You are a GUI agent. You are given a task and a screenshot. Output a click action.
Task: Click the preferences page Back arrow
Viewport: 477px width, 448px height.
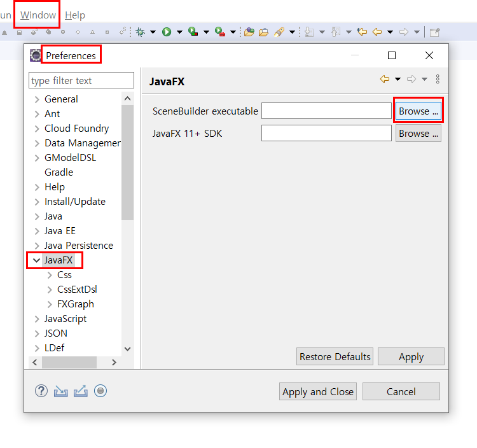[x=385, y=79]
